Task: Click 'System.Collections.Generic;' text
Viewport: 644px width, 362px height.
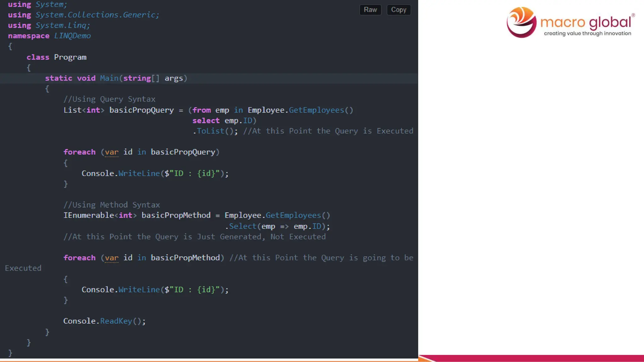Action: point(97,15)
